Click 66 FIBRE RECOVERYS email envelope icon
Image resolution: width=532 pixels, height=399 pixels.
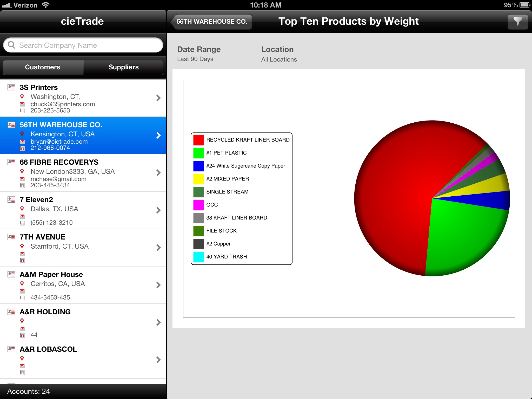click(22, 179)
